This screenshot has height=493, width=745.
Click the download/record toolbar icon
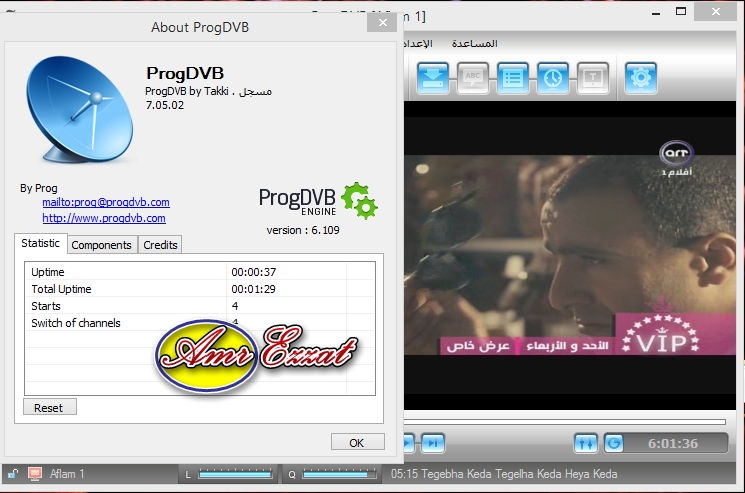[x=433, y=78]
